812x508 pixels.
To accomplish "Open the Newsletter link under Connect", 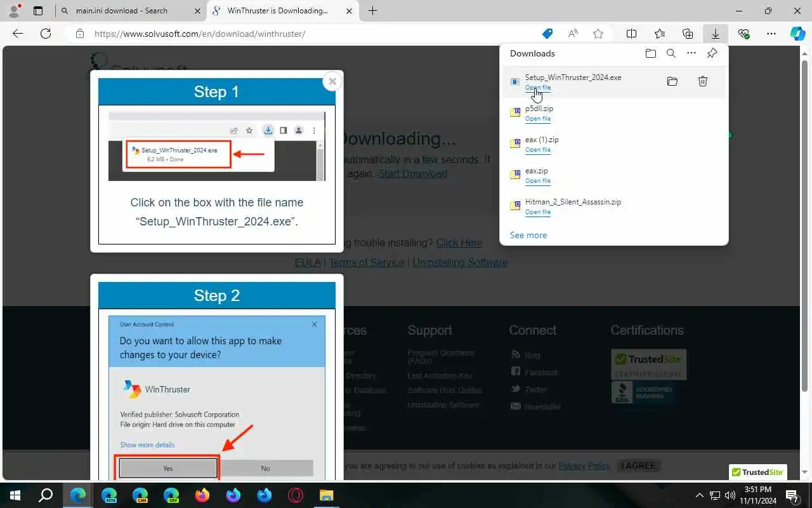I will click(x=542, y=406).
